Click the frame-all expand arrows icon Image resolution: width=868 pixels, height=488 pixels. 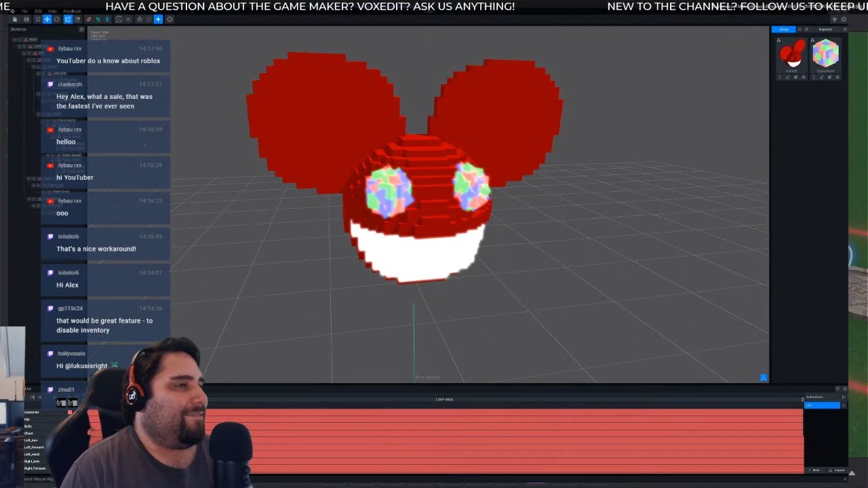tap(37, 20)
